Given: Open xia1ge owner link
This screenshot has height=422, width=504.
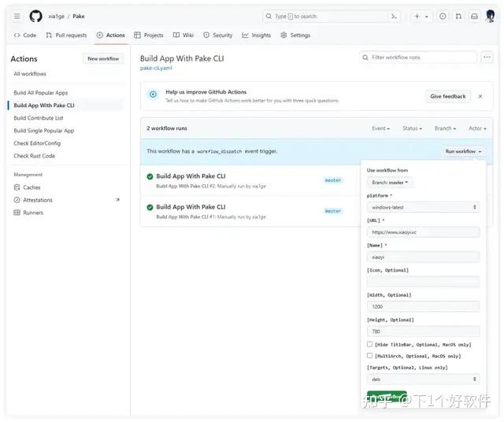Looking at the screenshot, I should pyautogui.click(x=56, y=17).
